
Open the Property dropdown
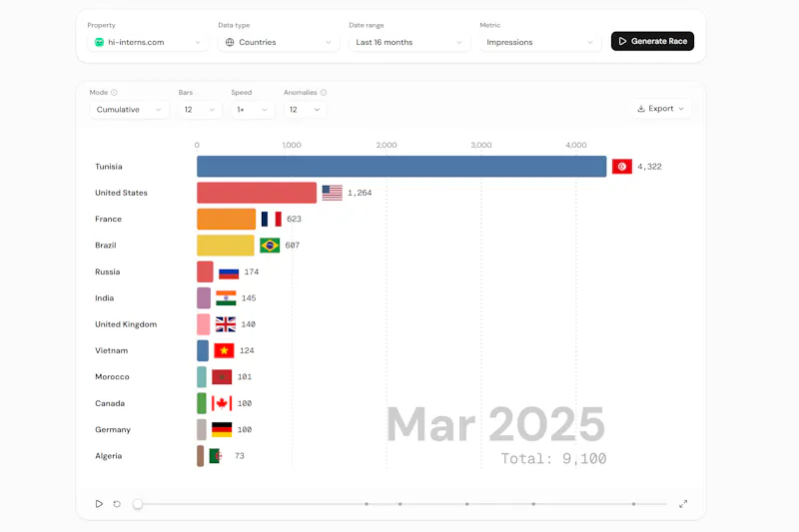point(148,42)
